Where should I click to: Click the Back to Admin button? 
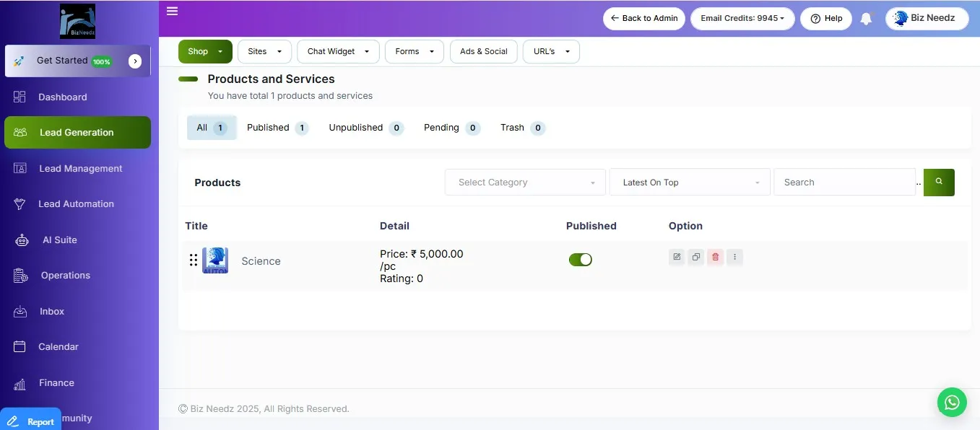pos(644,19)
